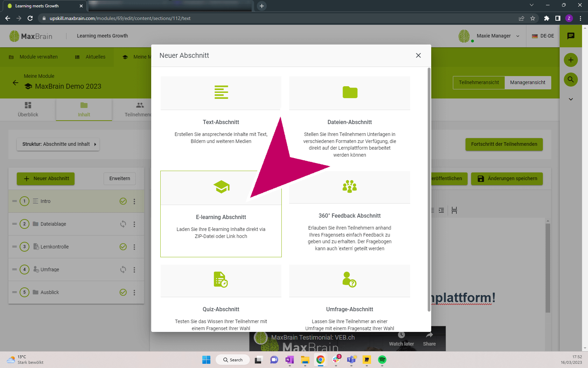Open the Dateiablage section row
The height and width of the screenshot is (368, 588).
click(76, 224)
